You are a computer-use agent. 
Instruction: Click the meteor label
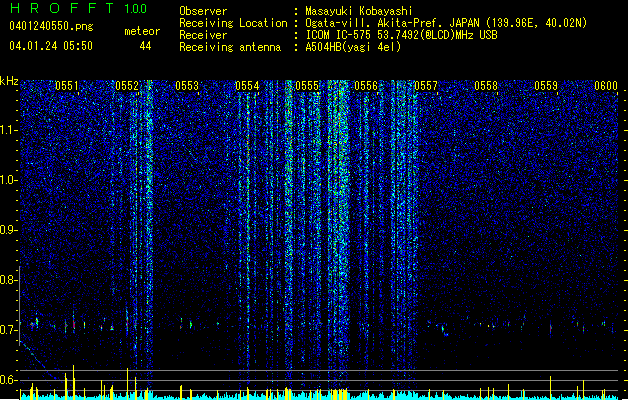point(142,31)
